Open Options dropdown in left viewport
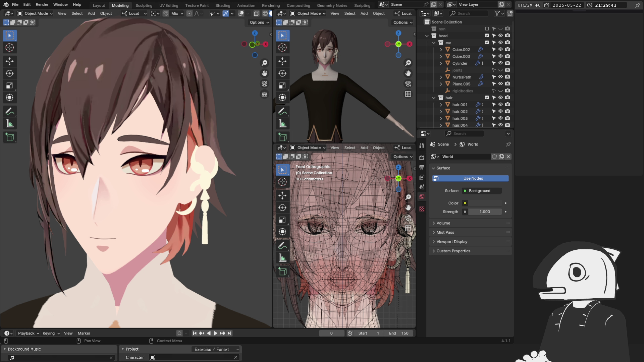This screenshot has width=644, height=362. pos(259,22)
